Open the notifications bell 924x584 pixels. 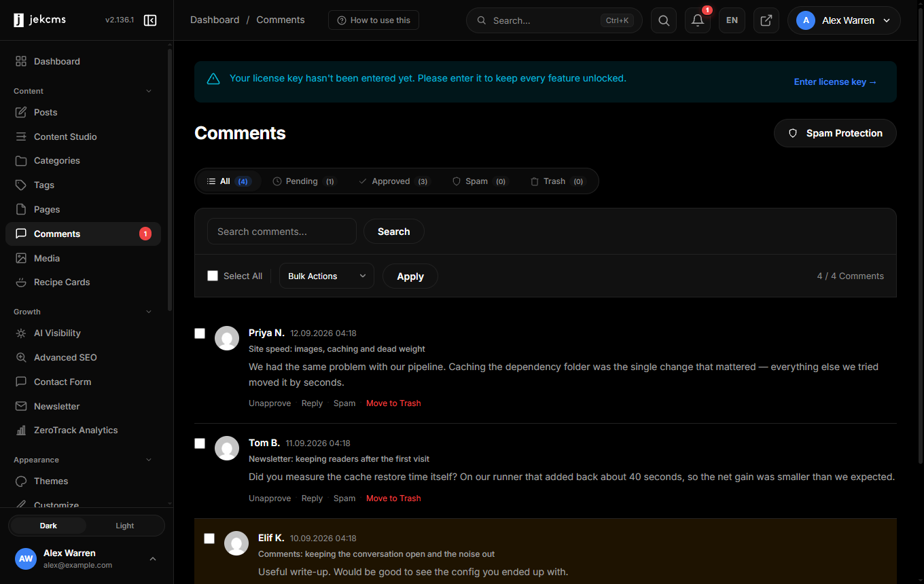[x=698, y=20]
